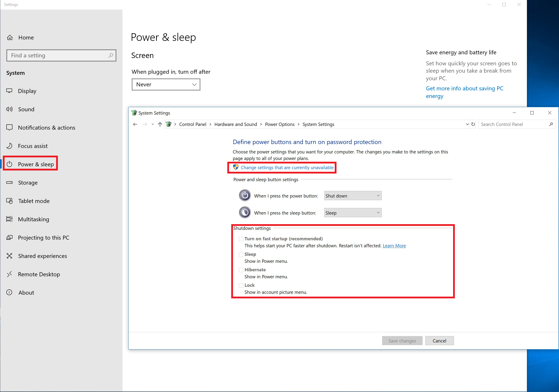This screenshot has height=392, width=559.
Task: Click the Save changes button
Action: point(402,341)
